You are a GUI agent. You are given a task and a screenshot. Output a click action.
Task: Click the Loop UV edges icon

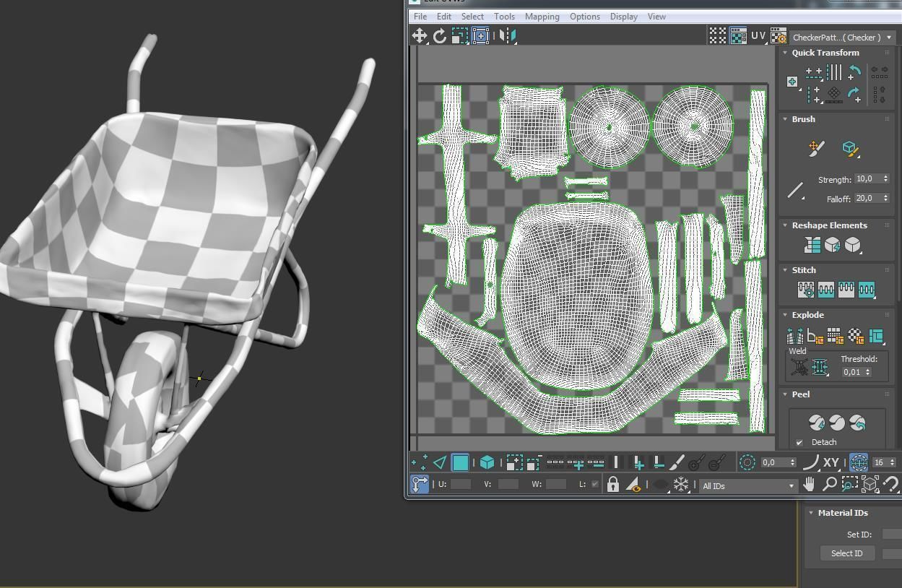[x=555, y=462]
